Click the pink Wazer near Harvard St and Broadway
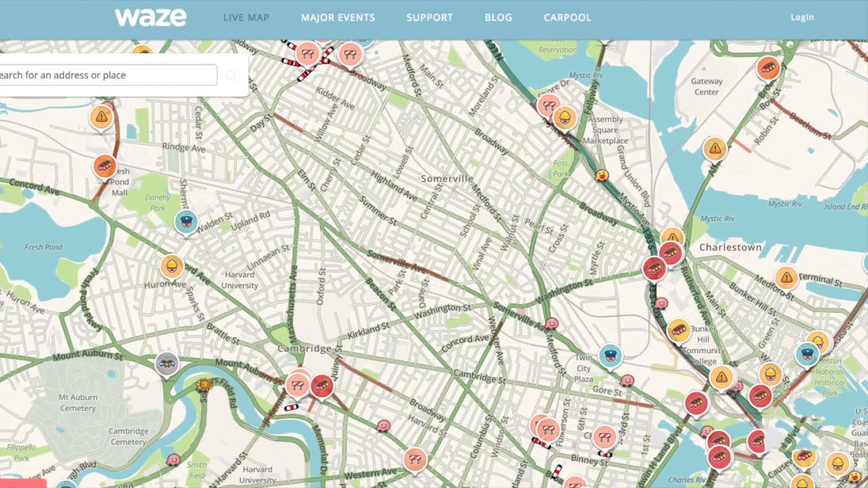 [383, 426]
